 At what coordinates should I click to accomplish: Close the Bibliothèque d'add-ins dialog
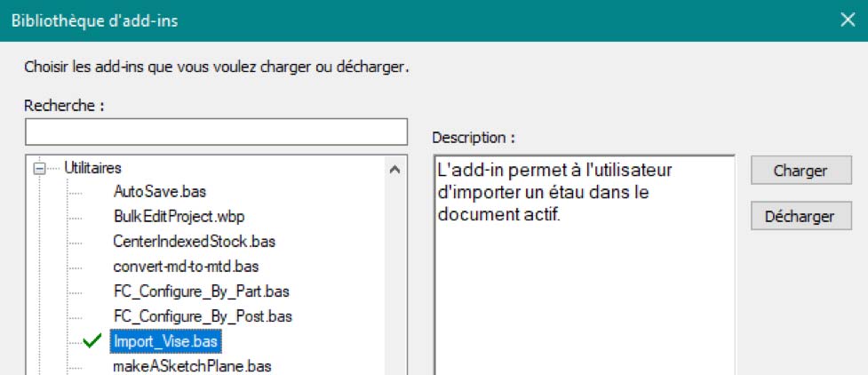tap(847, 20)
